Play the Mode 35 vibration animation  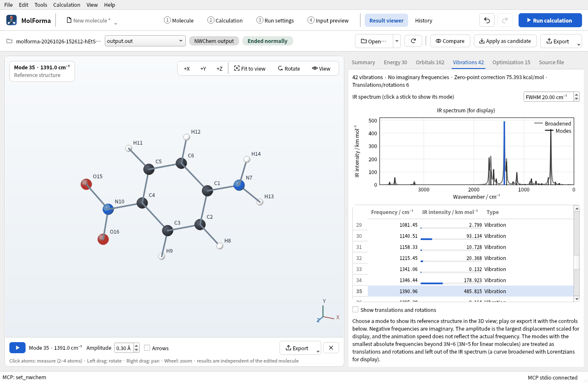[17, 348]
